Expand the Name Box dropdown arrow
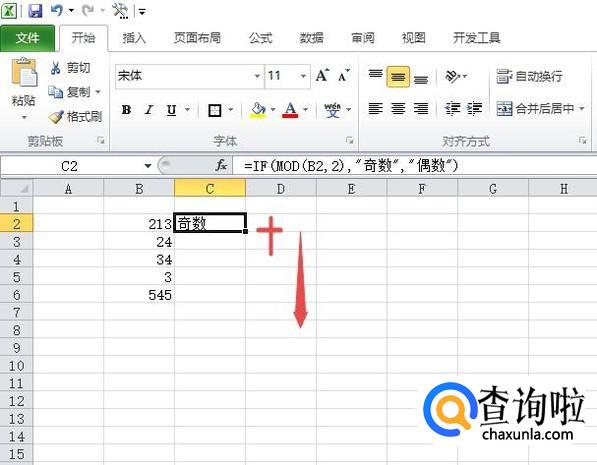597x465 pixels. pyautogui.click(x=148, y=166)
